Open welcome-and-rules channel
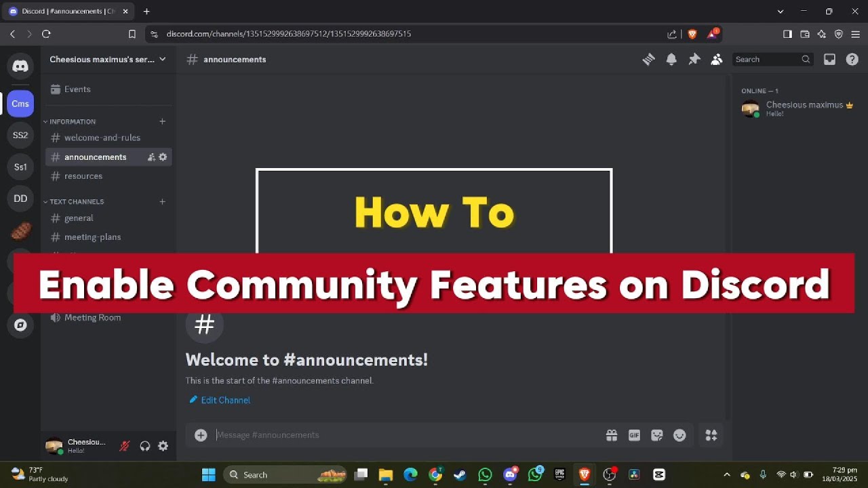The image size is (868, 488). [108, 138]
